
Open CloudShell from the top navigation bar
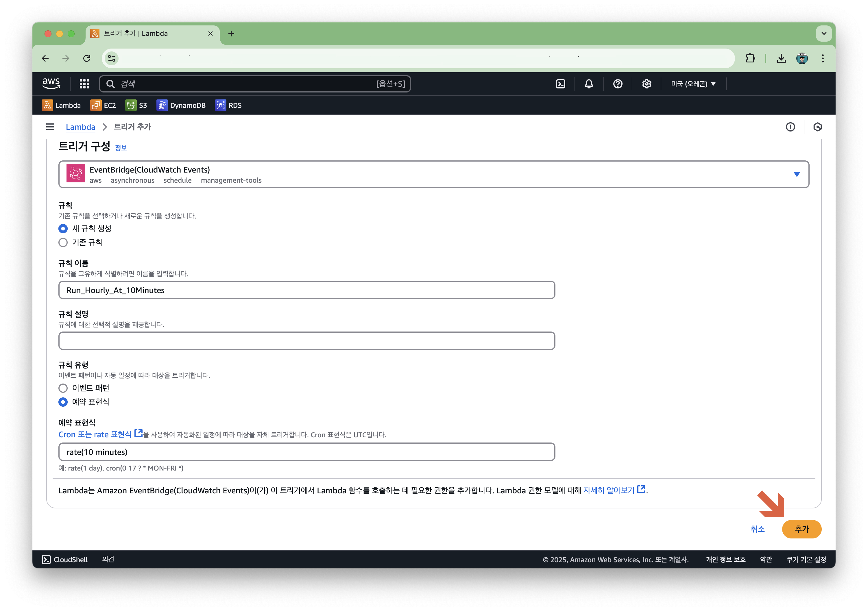coord(560,84)
